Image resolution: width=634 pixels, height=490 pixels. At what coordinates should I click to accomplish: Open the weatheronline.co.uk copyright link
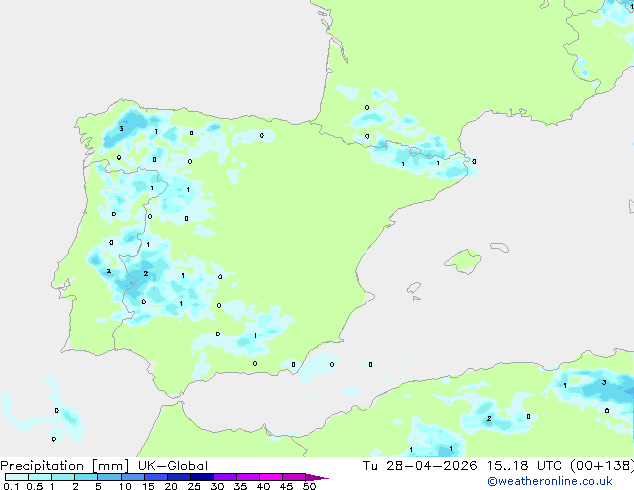(x=550, y=481)
